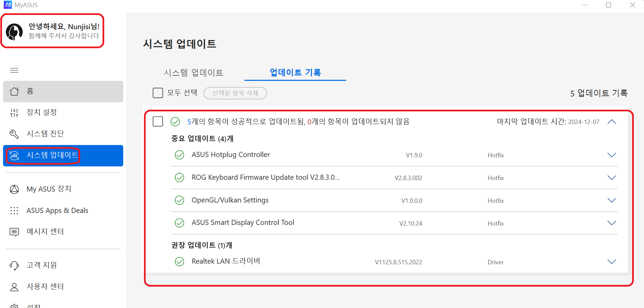The height and width of the screenshot is (308, 644).
Task: Click version V2.10.24 text
Action: click(x=411, y=223)
